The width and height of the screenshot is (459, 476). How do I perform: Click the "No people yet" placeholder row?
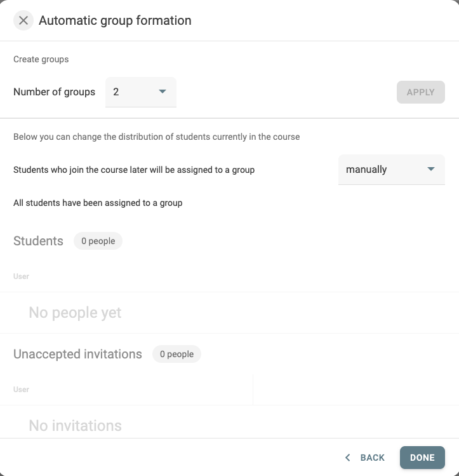pos(230,313)
